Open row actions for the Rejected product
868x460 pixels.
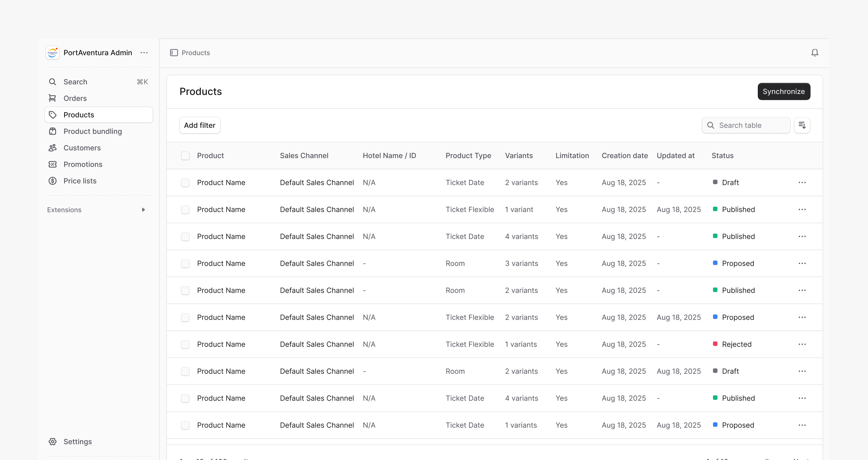coord(802,344)
